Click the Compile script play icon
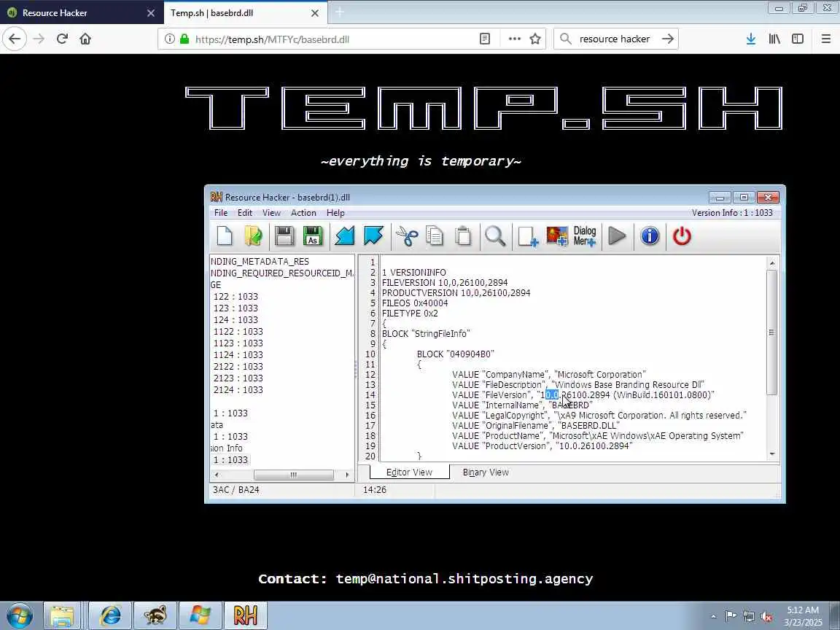The height and width of the screenshot is (630, 840). (x=617, y=236)
